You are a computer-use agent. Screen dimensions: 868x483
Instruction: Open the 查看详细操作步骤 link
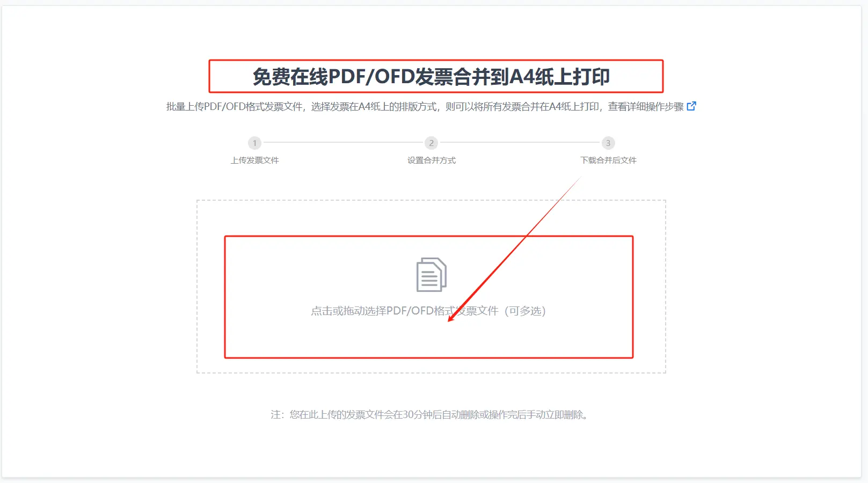tap(646, 106)
